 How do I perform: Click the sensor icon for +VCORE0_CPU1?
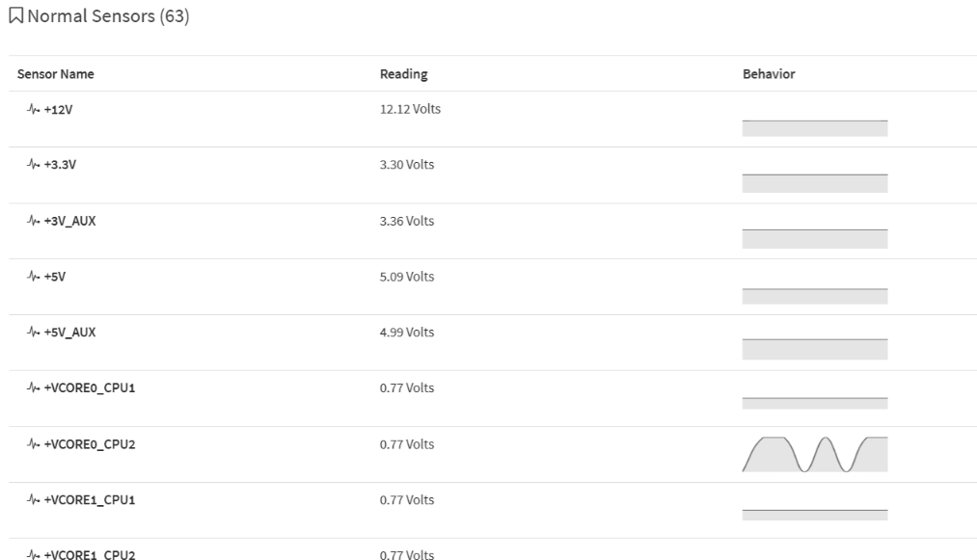coord(32,388)
